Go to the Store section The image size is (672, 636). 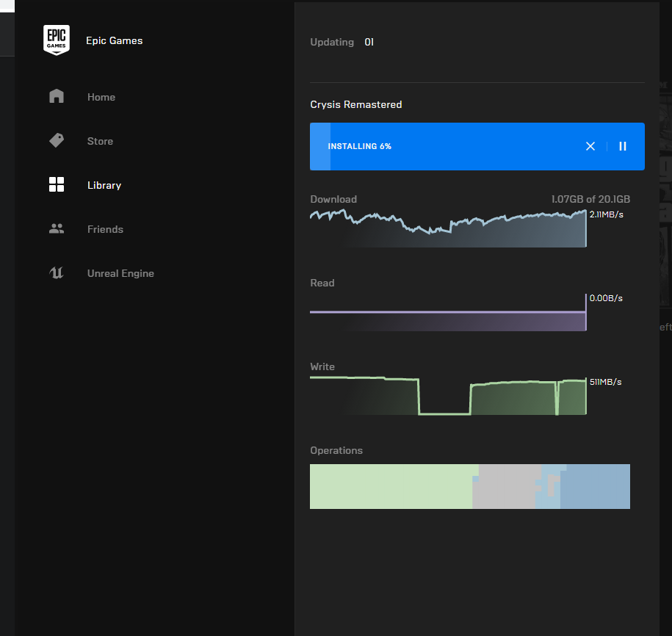coord(101,142)
